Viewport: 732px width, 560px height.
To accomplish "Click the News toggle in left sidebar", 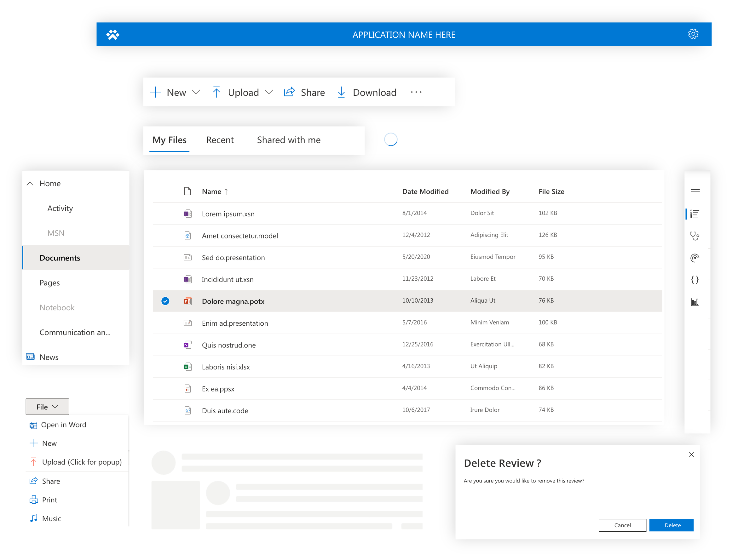I will click(x=48, y=357).
